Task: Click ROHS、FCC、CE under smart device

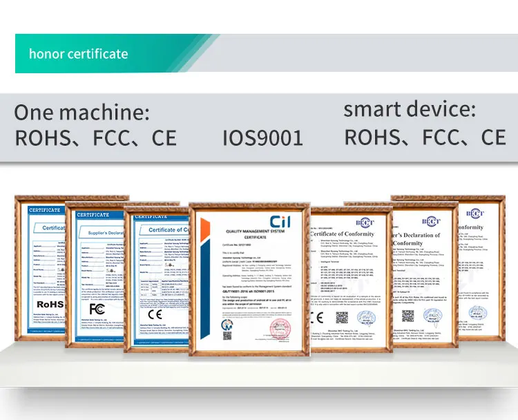Action: tap(425, 137)
